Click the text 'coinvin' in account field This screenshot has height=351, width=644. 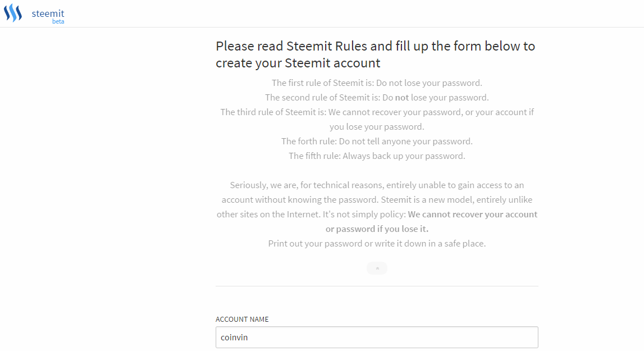coord(234,338)
